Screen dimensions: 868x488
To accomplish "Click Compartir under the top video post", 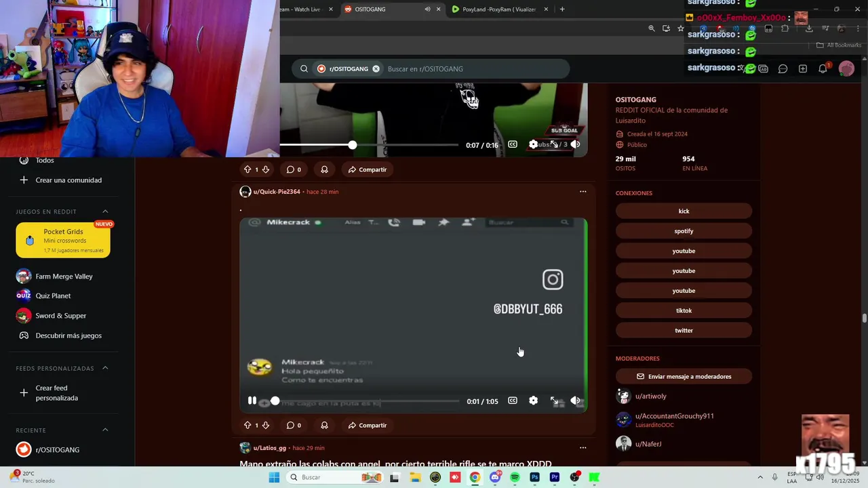I will 368,169.
